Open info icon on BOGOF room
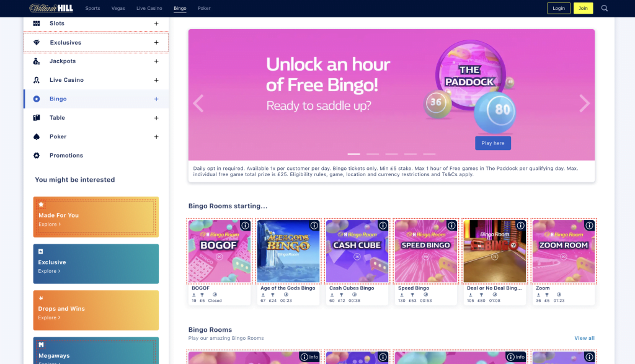This screenshot has width=635, height=364. [x=245, y=226]
